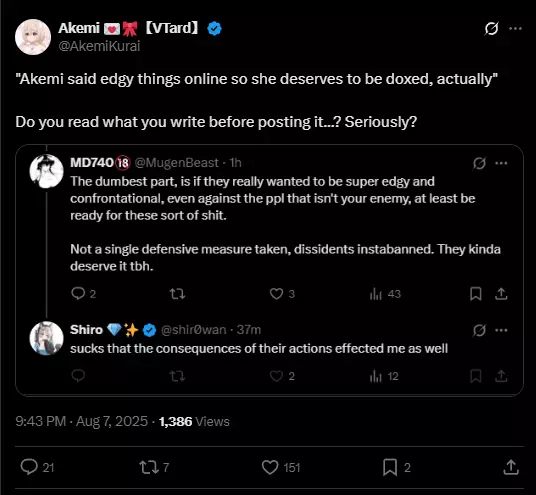
Task: Share the main tweet via share icon
Action: tap(511, 467)
